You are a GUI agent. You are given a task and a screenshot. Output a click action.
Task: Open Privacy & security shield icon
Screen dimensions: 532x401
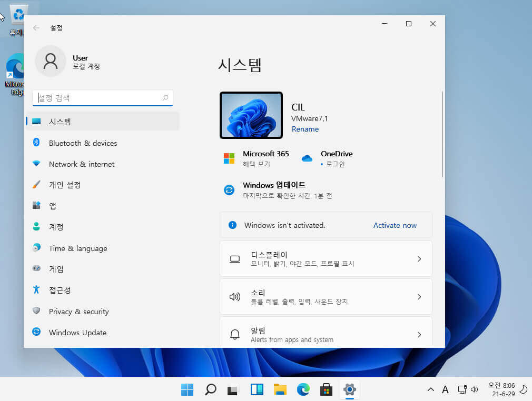click(x=36, y=311)
